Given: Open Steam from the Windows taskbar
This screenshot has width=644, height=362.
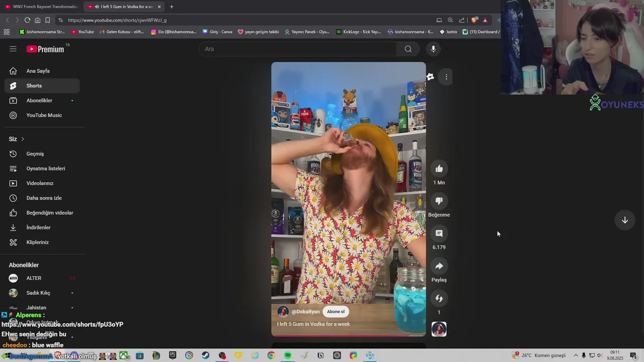Looking at the screenshot, I should tap(205, 355).
